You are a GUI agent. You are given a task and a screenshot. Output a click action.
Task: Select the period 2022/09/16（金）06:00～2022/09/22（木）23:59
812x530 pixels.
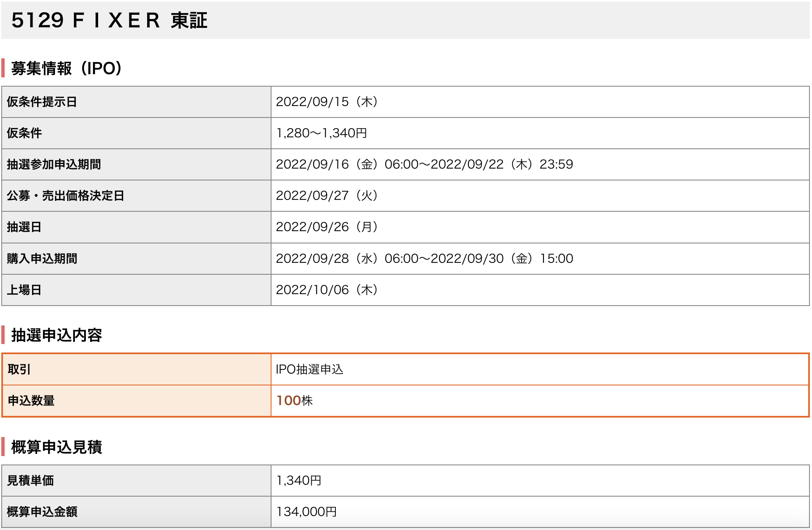(x=424, y=164)
